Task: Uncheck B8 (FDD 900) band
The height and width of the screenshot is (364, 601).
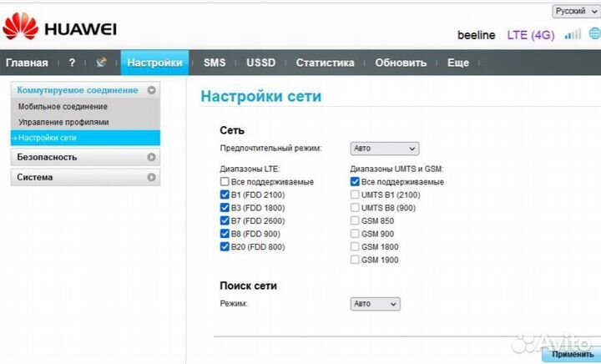Action: tap(225, 234)
